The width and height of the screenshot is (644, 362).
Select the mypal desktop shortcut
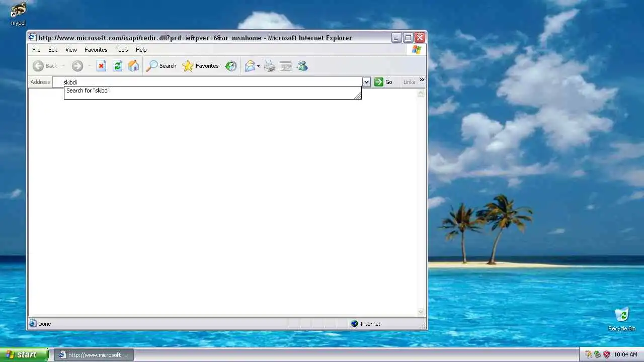(18, 14)
